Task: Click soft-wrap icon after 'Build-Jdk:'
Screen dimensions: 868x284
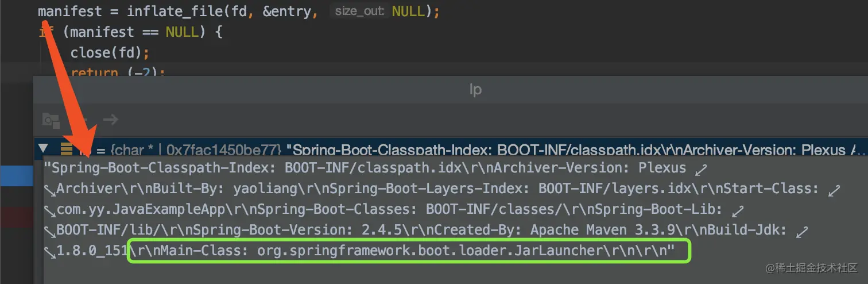Action: (802, 231)
